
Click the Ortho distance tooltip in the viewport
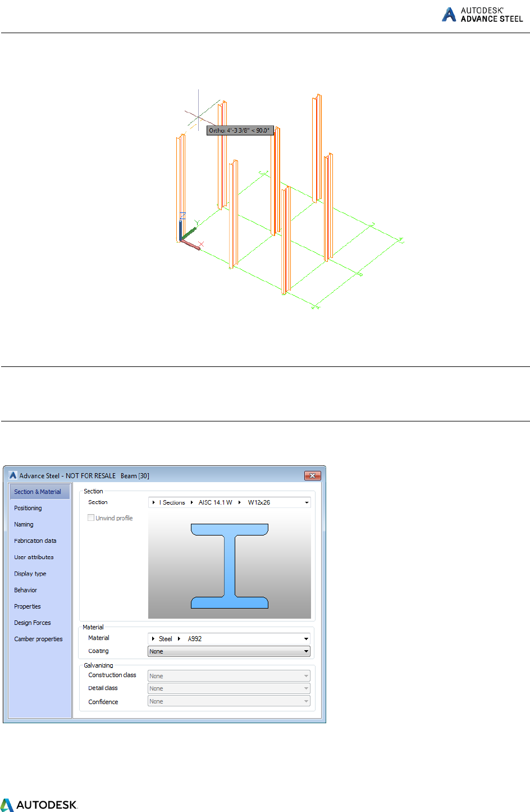(x=240, y=130)
